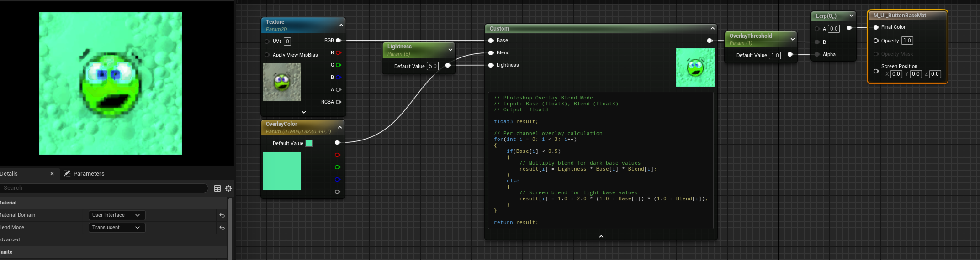Click the OverlayThreshold node output pin
This screenshot has width=980, height=260.
790,54
